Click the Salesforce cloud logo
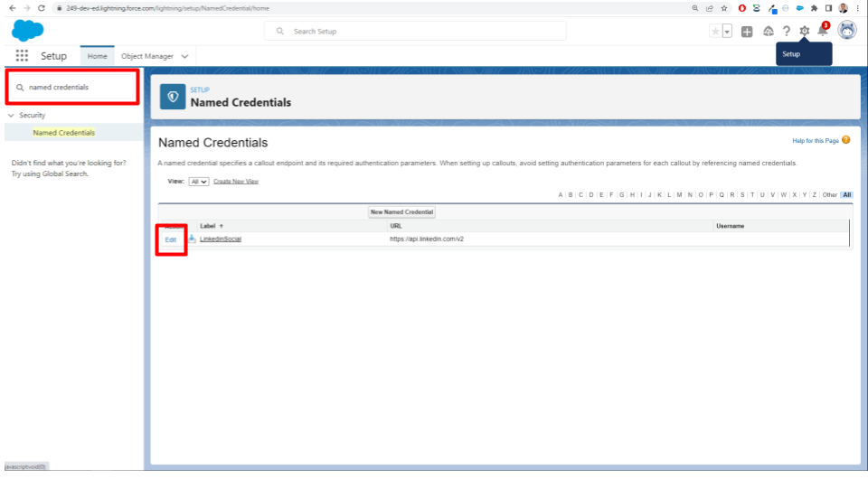Image resolution: width=868 pixels, height=488 pixels. [x=27, y=31]
